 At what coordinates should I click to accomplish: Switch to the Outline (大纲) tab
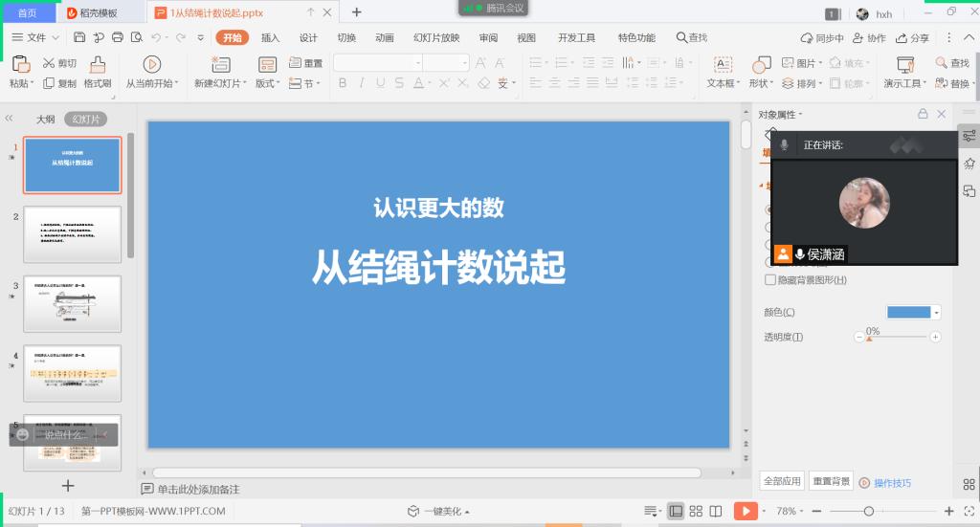[x=45, y=120]
